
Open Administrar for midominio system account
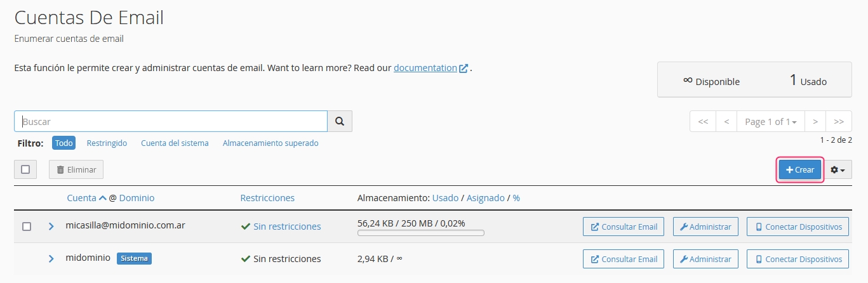[x=705, y=259]
